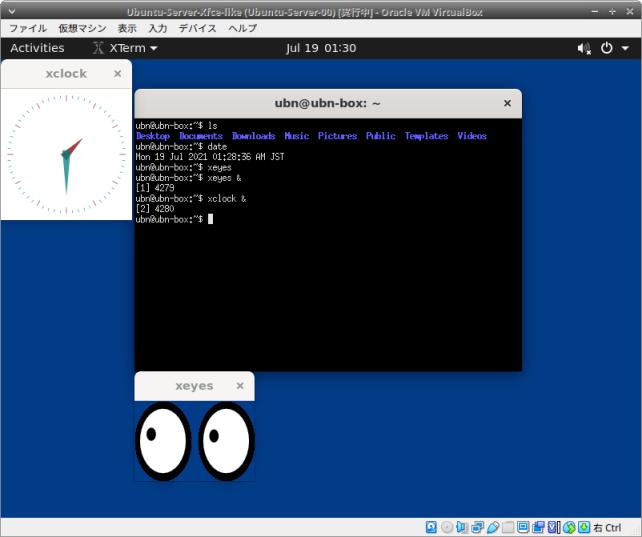Open the 入力 menu
This screenshot has width=642, height=537.
(158, 28)
